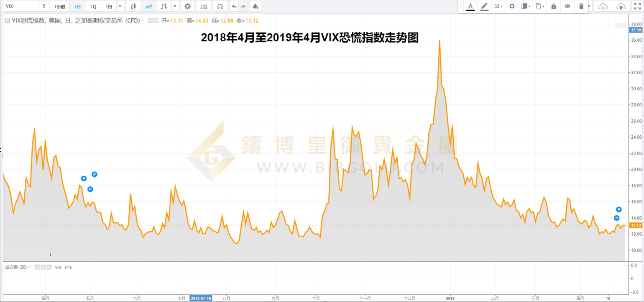Screen dimensions: 644x302
Task: Open chart settings gear in top toolbar
Action: pos(187,6)
